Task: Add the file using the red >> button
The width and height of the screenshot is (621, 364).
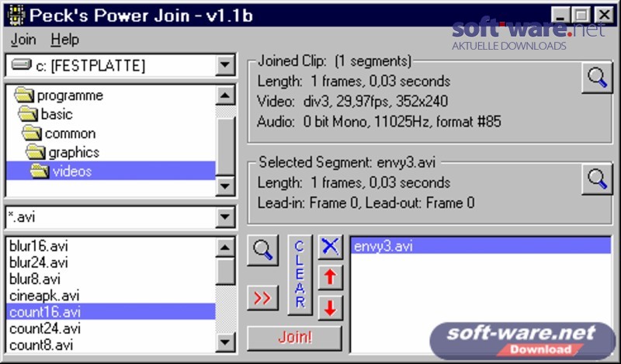Action: pos(263,298)
